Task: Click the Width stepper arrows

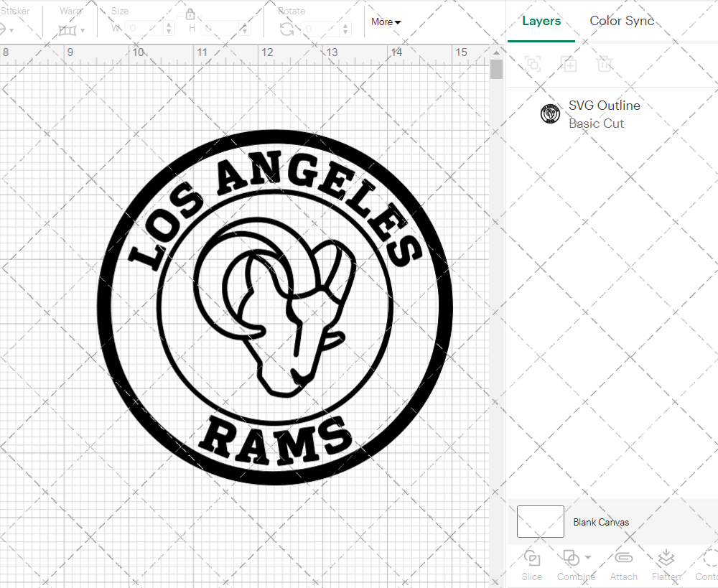Action: pos(169,29)
